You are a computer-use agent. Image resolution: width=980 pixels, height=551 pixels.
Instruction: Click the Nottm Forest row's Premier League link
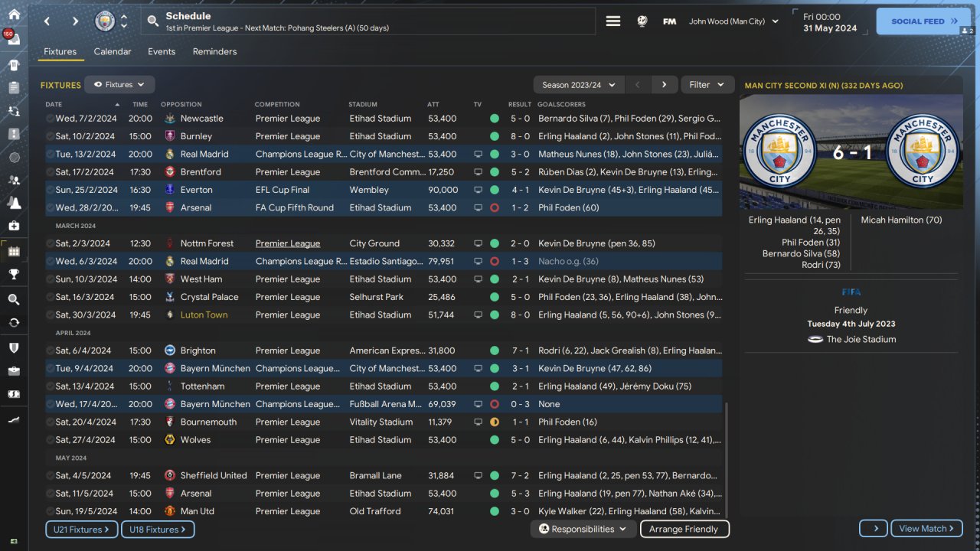tap(288, 243)
